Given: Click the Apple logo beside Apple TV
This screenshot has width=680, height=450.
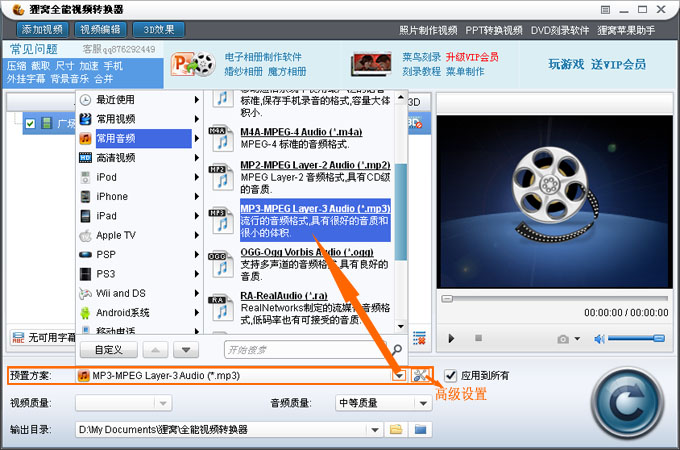Looking at the screenshot, I should tap(85, 235).
